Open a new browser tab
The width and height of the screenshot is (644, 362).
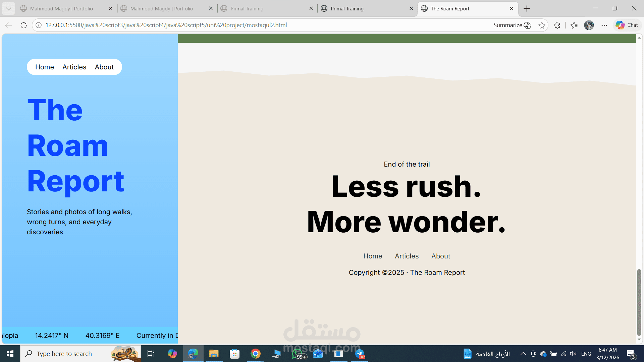527,8
